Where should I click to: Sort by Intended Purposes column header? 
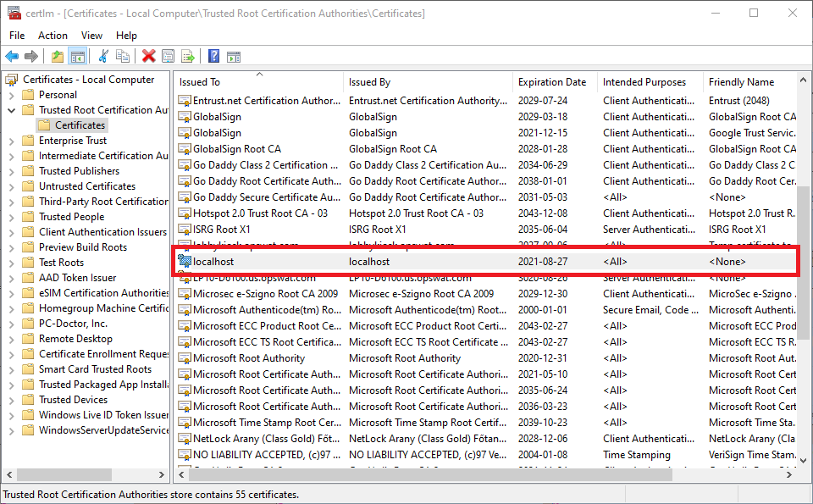coord(650,82)
